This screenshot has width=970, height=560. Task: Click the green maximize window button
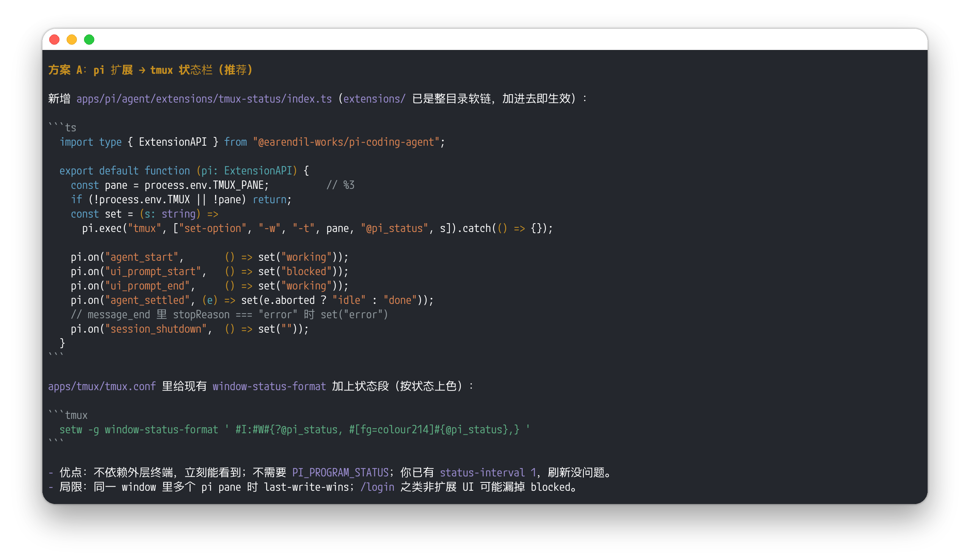pos(89,40)
